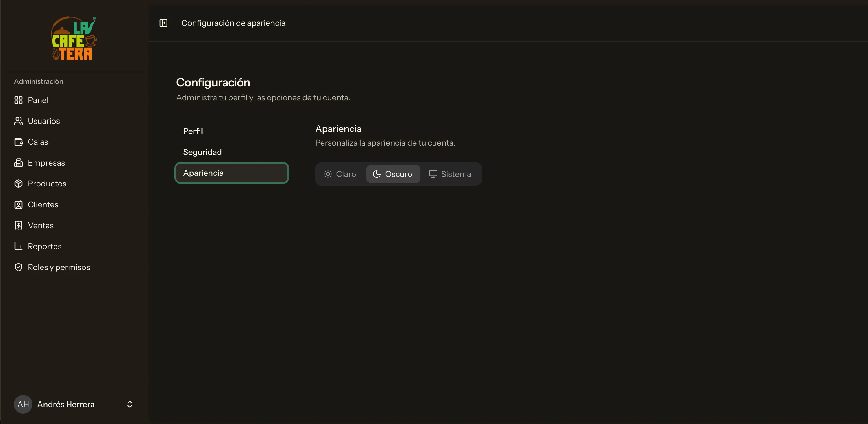868x424 pixels.
Task: Go to Ventas
Action: click(x=74, y=225)
